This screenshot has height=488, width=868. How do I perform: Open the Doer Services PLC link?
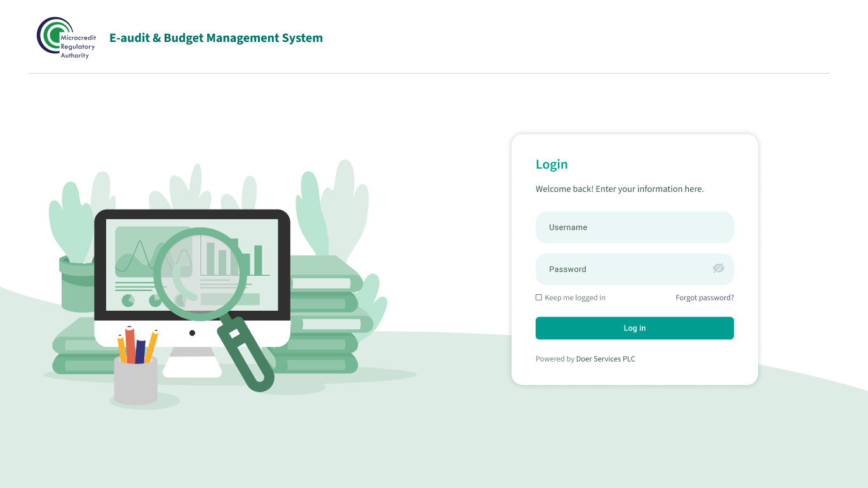(605, 359)
